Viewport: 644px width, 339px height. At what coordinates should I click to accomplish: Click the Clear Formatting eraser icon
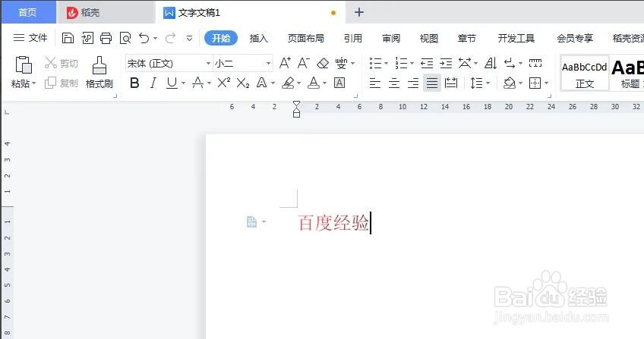click(x=323, y=63)
